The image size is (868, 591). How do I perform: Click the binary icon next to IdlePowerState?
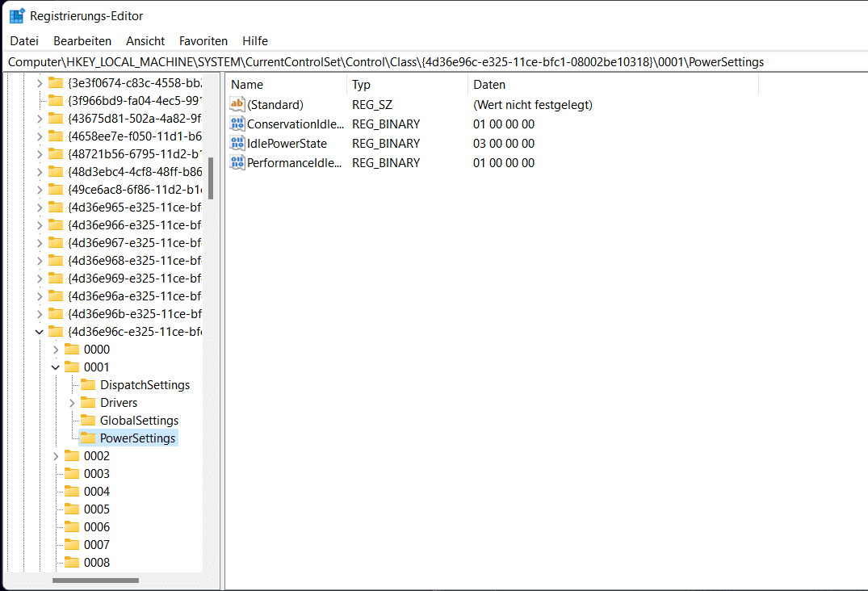(237, 143)
